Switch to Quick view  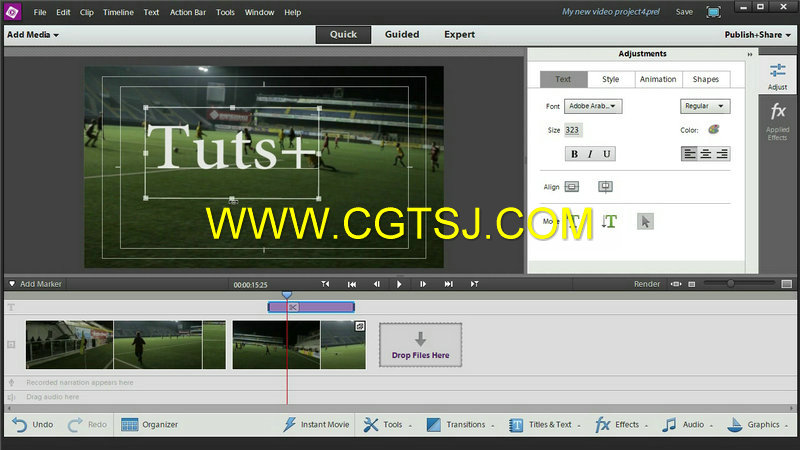pyautogui.click(x=343, y=35)
